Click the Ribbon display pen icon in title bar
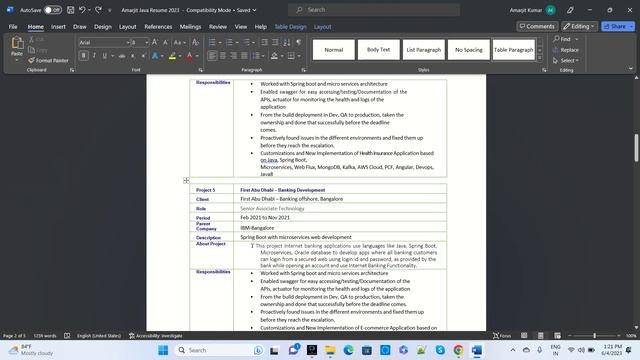The width and height of the screenshot is (640, 360). point(570,10)
